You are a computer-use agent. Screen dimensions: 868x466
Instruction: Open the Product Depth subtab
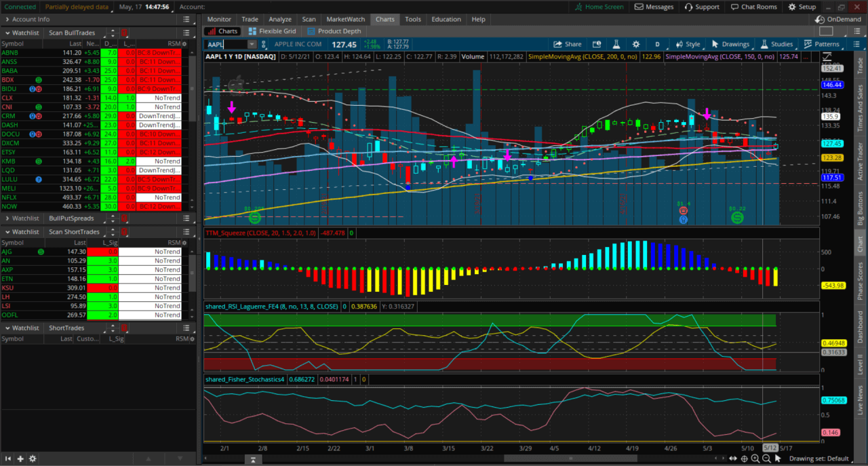(334, 31)
